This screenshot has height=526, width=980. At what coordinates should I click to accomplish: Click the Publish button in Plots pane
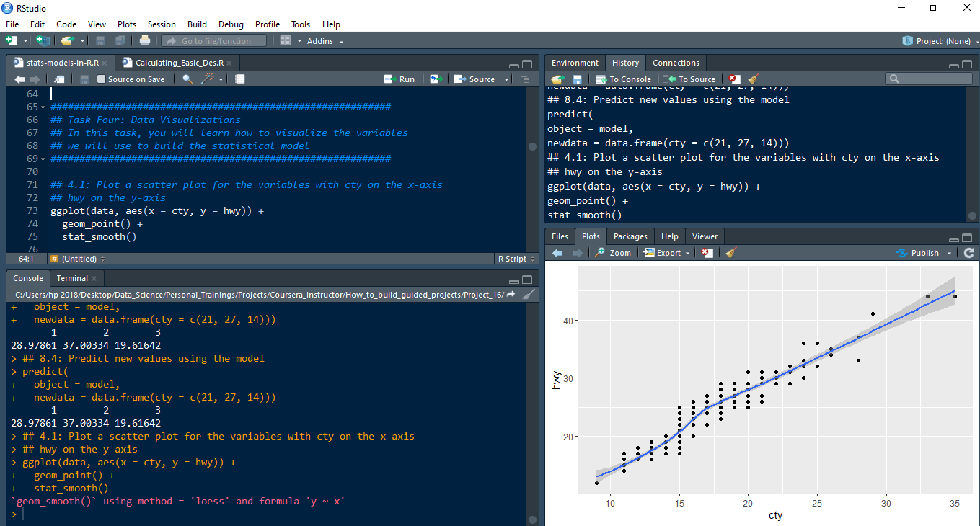click(924, 253)
